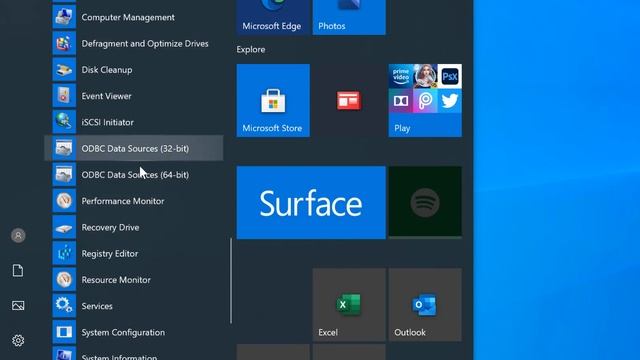Image resolution: width=640 pixels, height=360 pixels.
Task: Select the Event Viewer text label
Action: point(107,96)
